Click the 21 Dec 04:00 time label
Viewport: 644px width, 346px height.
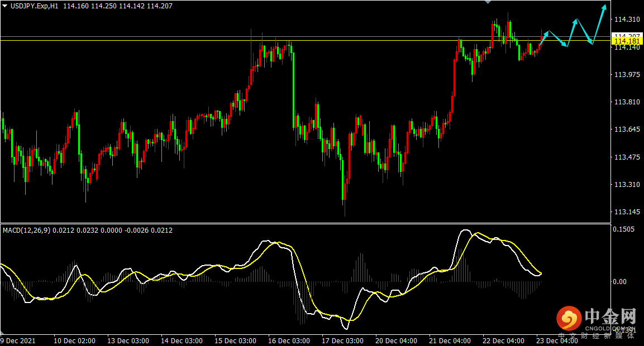(450, 340)
